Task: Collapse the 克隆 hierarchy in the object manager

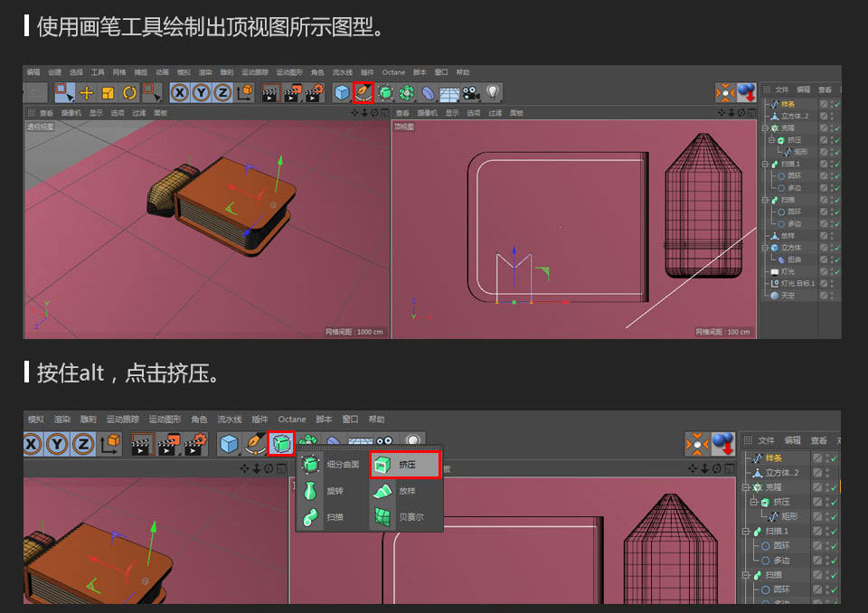Action: pyautogui.click(x=765, y=127)
